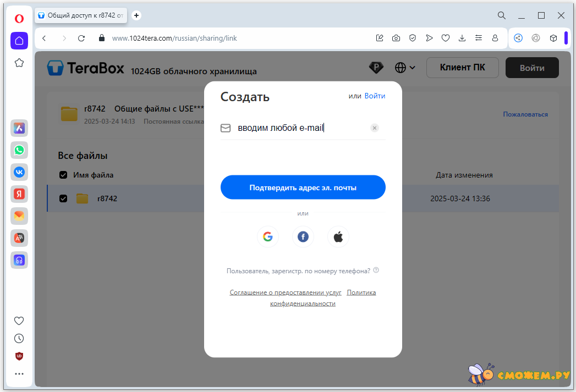The height and width of the screenshot is (392, 576).
Task: Open the r8742 folder in file list
Action: pos(107,198)
